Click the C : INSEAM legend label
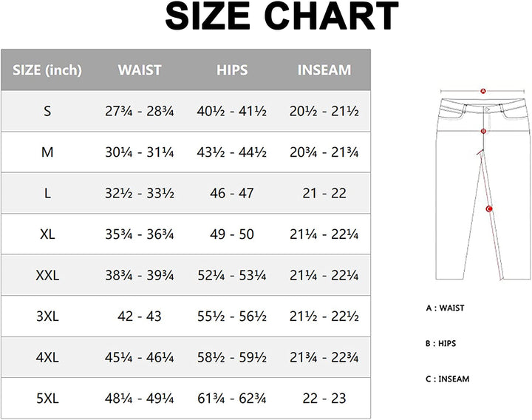Image resolution: width=532 pixels, height=420 pixels. click(x=448, y=379)
